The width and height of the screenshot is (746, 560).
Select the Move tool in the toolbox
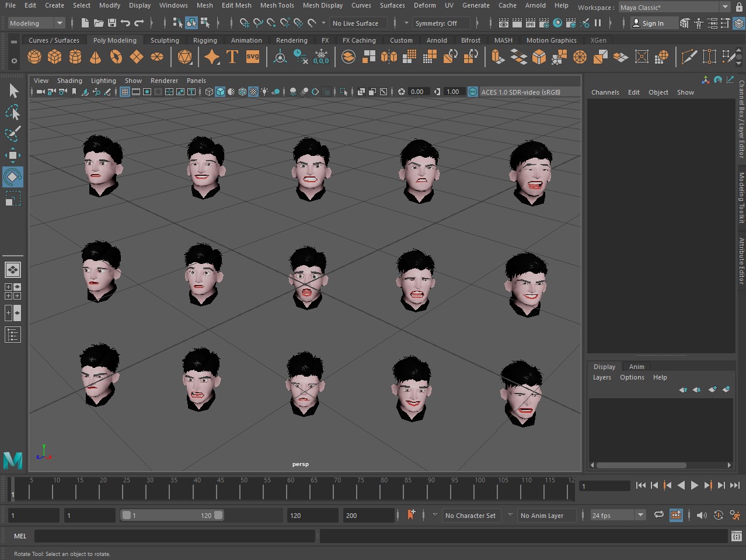click(x=13, y=155)
